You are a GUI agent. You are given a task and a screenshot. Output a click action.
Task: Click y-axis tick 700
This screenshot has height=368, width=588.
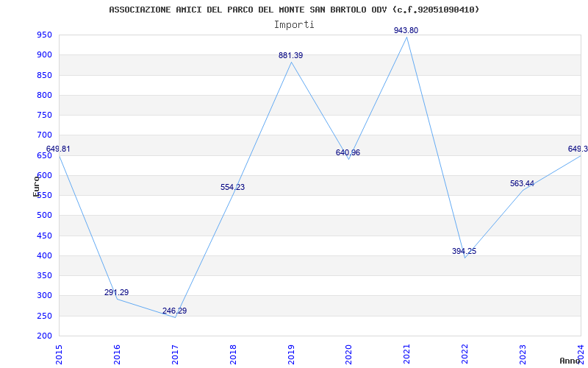pyautogui.click(x=44, y=135)
